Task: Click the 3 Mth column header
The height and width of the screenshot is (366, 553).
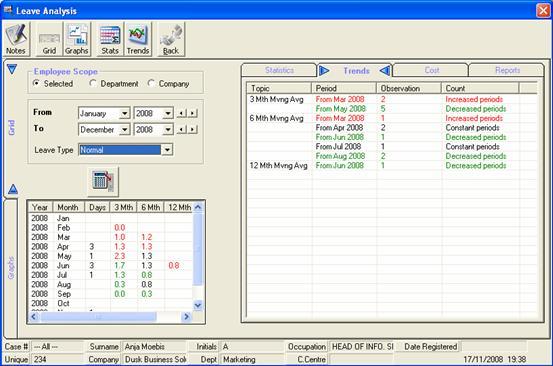Action: pyautogui.click(x=123, y=207)
